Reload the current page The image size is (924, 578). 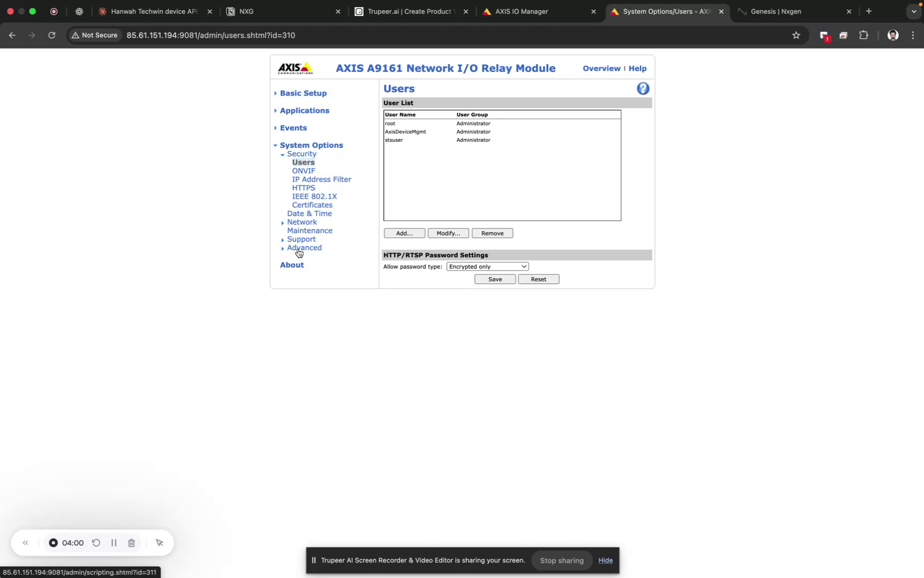51,35
